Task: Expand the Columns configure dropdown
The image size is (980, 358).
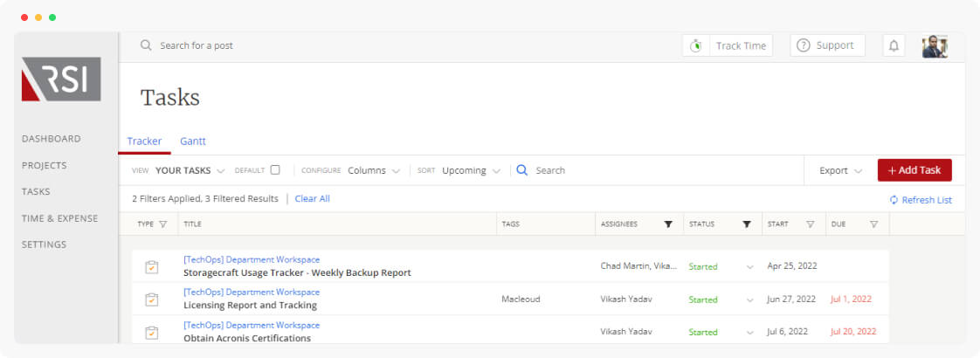Action: pyautogui.click(x=374, y=171)
